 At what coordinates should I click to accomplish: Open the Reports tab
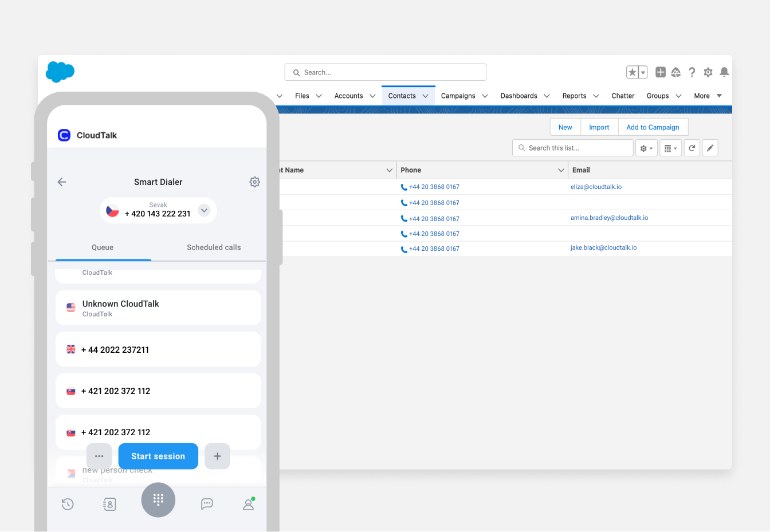pos(574,96)
